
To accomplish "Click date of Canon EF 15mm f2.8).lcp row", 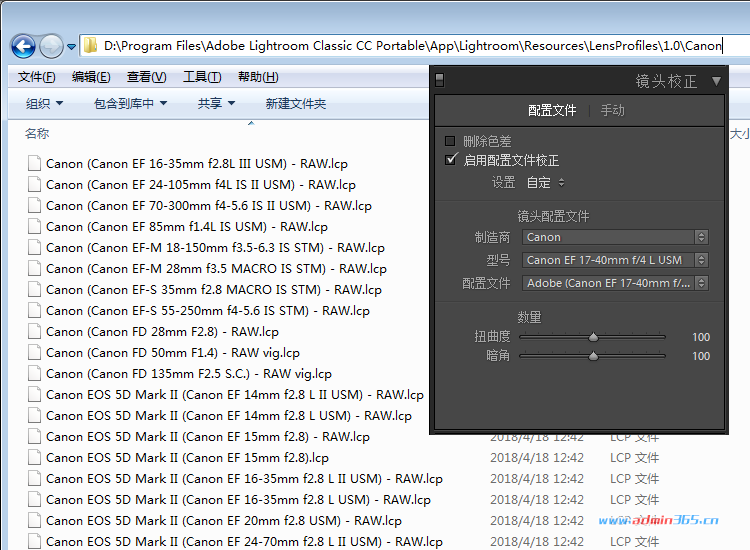I will 537,458.
